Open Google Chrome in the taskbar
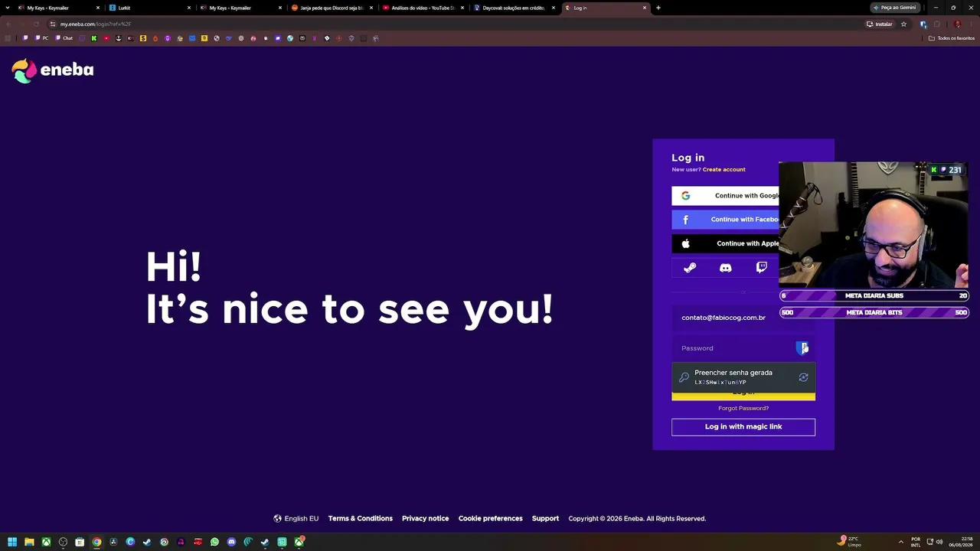This screenshot has height=551, width=980. pos(96,542)
